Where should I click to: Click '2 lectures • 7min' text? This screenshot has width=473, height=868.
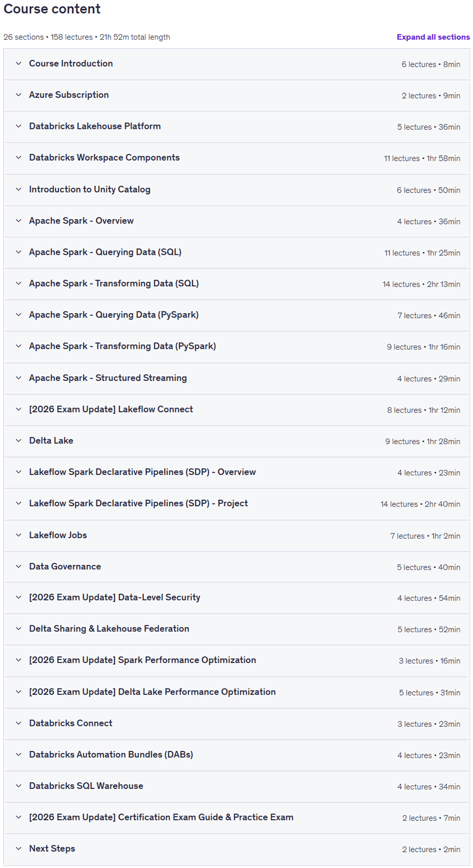(x=431, y=819)
